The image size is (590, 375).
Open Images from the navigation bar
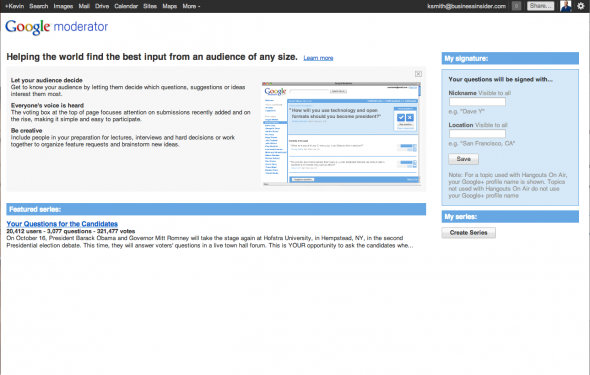click(x=63, y=6)
